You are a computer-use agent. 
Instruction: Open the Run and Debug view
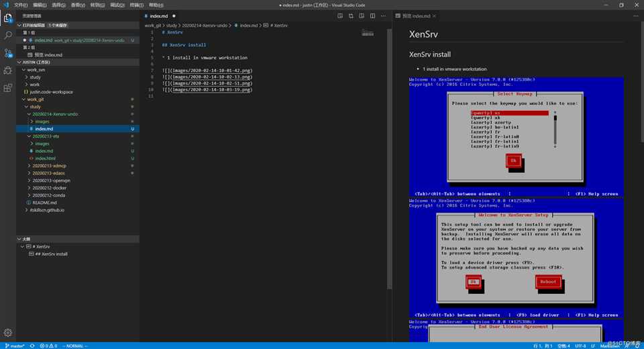click(8, 70)
